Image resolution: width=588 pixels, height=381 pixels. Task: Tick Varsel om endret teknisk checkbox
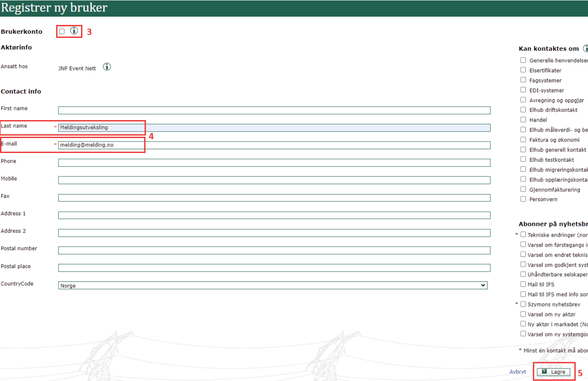pos(523,254)
